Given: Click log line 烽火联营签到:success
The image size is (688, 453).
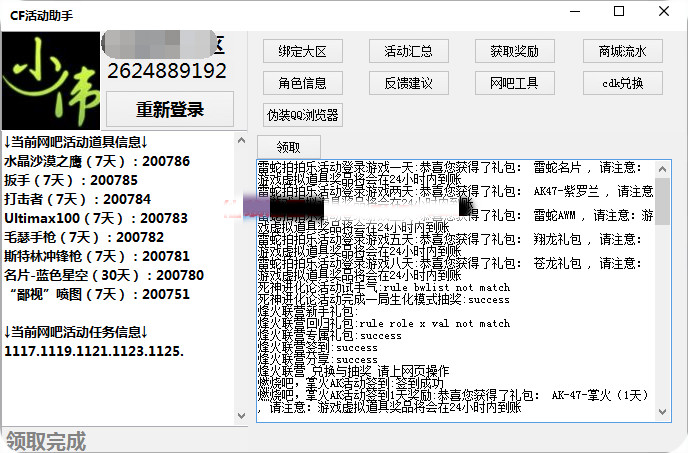Looking at the screenshot, I should point(318,348).
